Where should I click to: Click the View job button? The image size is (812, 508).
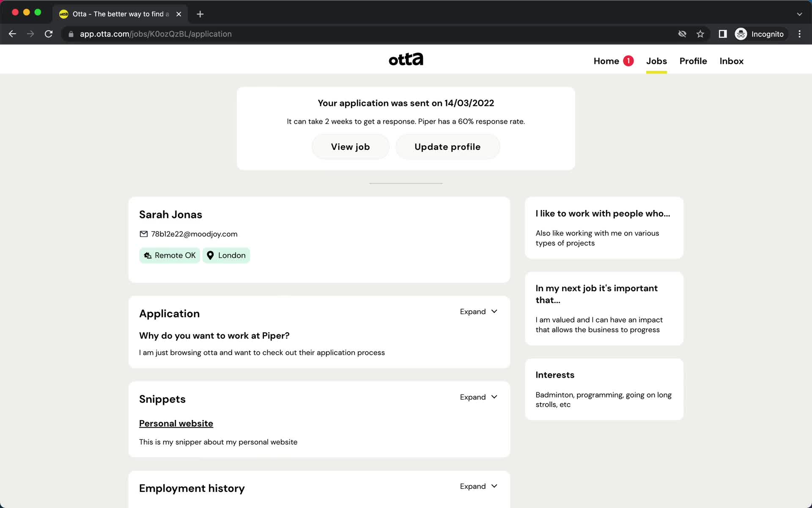(350, 146)
